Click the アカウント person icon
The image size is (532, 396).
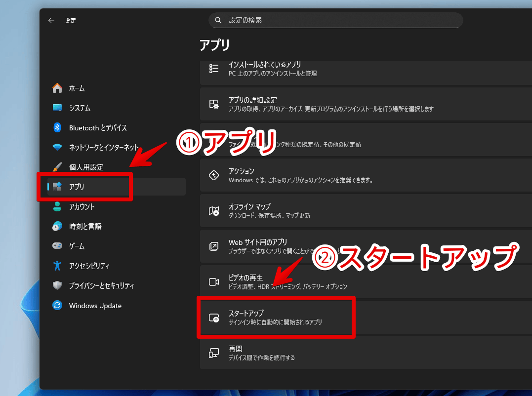pyautogui.click(x=57, y=207)
